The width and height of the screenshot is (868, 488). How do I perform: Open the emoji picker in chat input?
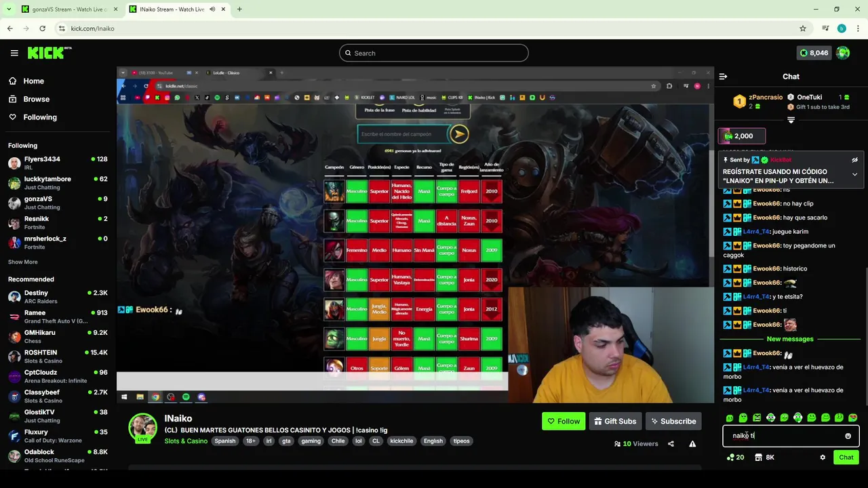848,436
